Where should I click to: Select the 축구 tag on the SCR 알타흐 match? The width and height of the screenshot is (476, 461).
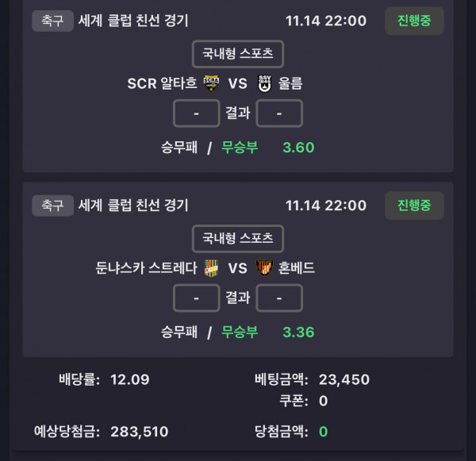52,21
